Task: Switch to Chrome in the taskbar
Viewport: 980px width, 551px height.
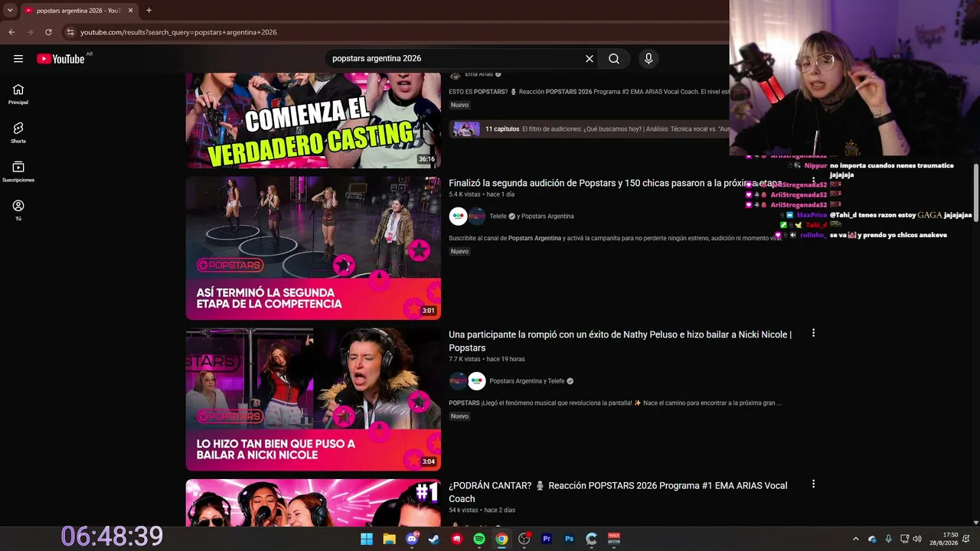Action: 501,539
